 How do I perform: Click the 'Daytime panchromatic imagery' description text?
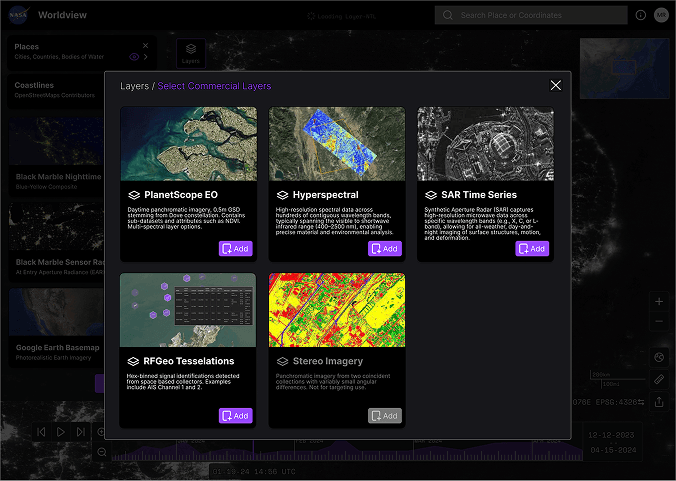point(187,218)
